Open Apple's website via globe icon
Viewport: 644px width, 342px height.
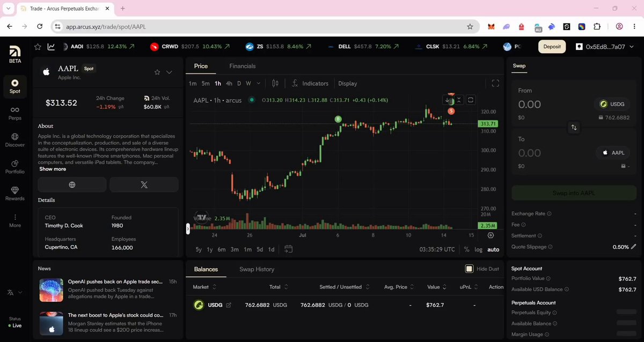click(72, 184)
